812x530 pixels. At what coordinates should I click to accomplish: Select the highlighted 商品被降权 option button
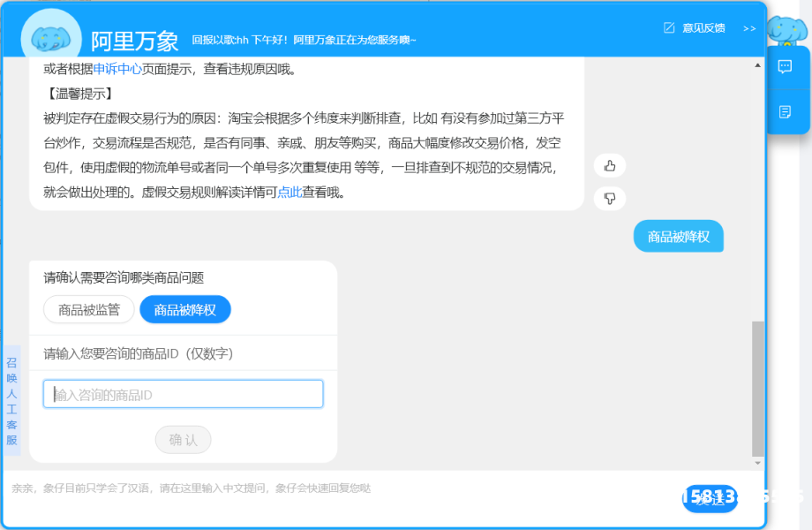click(x=185, y=310)
